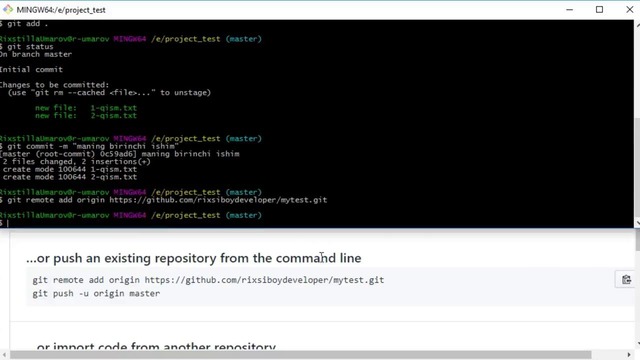The width and height of the screenshot is (640, 360).
Task: Click the terminal vertical scrollbar thumb
Action: coord(637,168)
